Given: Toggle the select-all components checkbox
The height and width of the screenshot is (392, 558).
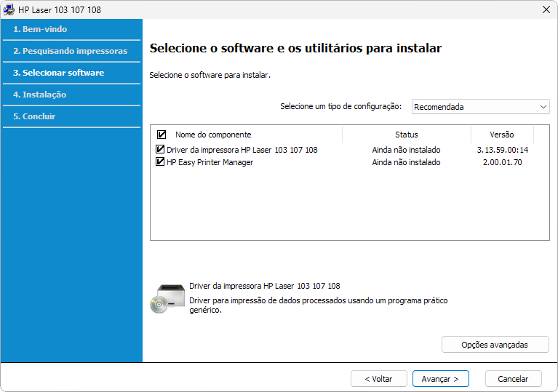Looking at the screenshot, I should [x=162, y=135].
